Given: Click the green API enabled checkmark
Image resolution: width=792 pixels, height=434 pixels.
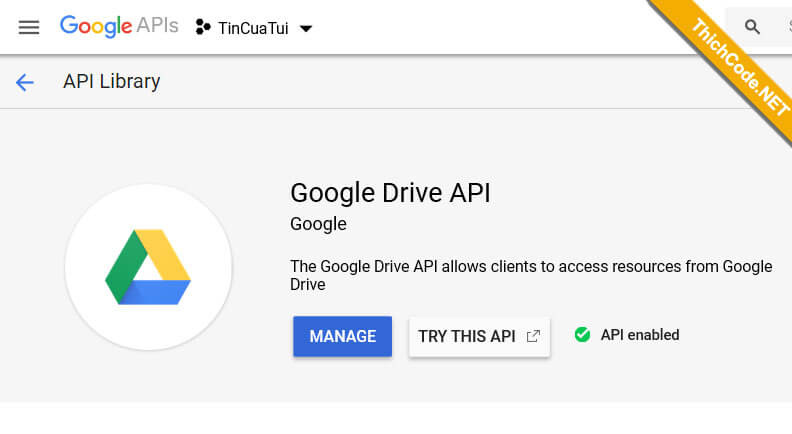Looking at the screenshot, I should 582,334.
